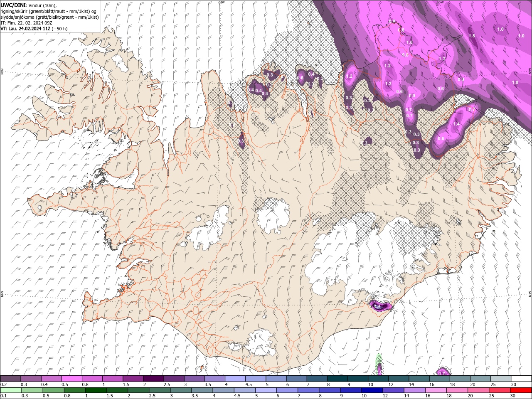Click the '30' label under the upper legend
532x399 pixels.
coord(513,384)
